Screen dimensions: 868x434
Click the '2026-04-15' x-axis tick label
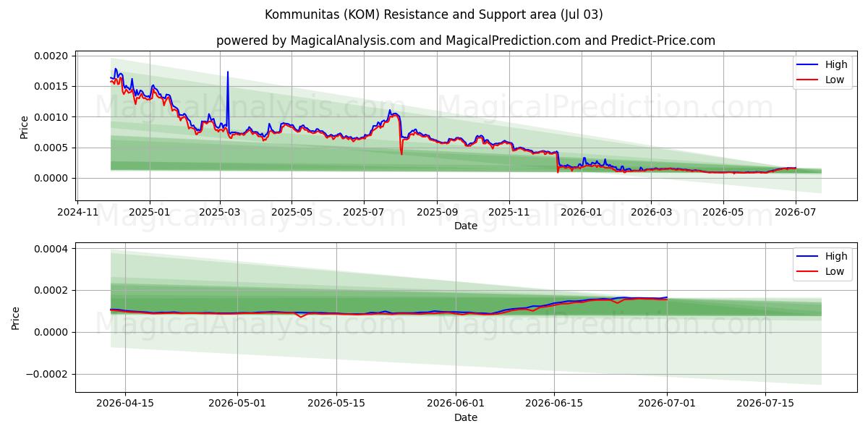(x=126, y=404)
